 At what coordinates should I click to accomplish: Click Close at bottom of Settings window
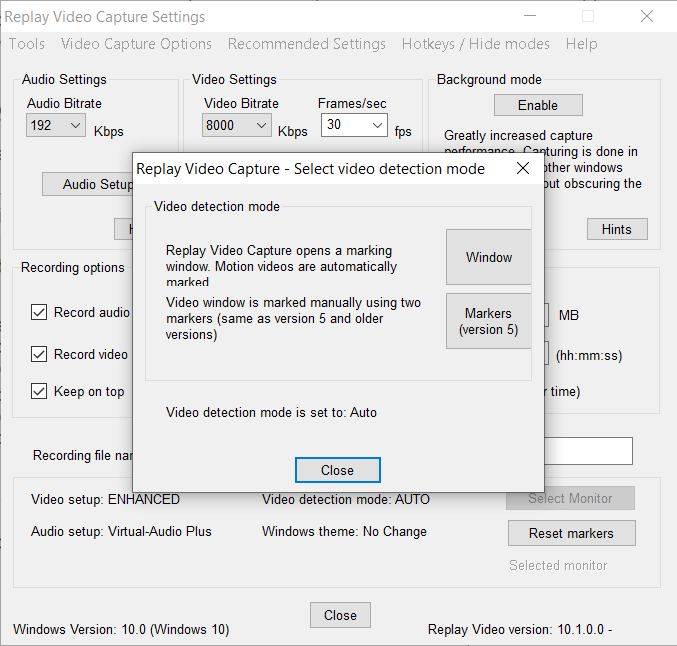click(340, 615)
